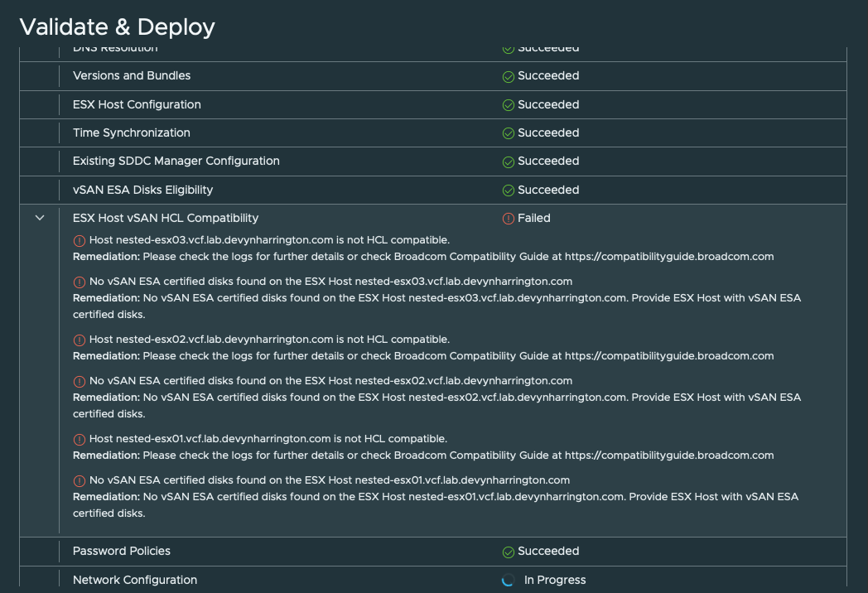Screen dimensions: 868x593
Task: Select the Network Configuration label
Action: (x=135, y=580)
